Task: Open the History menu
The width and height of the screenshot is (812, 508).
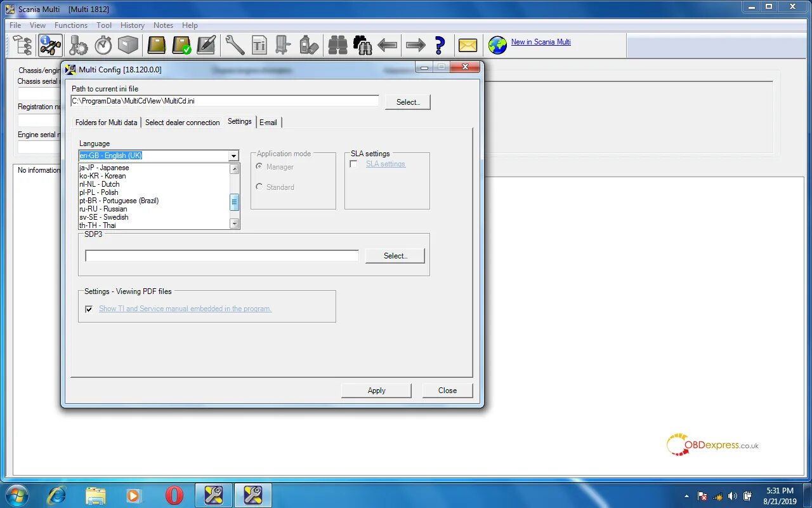Action: (133, 25)
